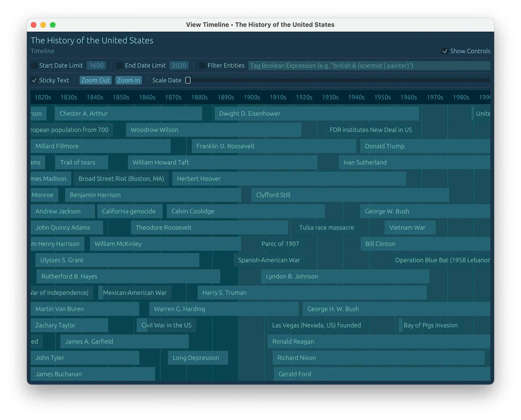Open FDR institutes New Deal event
The image size is (521, 420).
371,130
